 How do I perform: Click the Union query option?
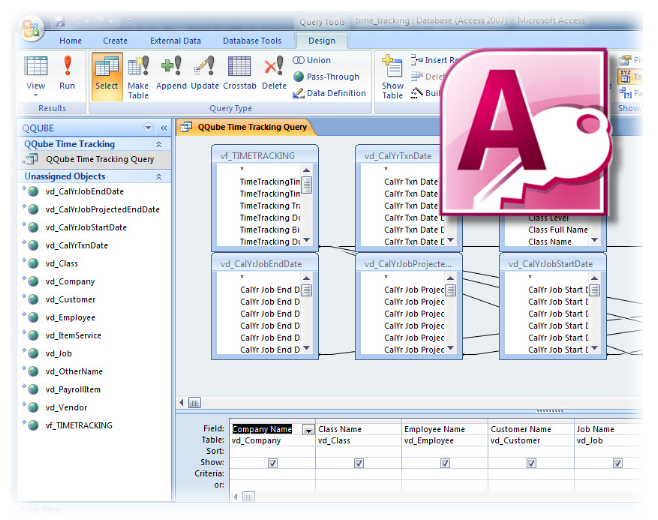[x=312, y=60]
